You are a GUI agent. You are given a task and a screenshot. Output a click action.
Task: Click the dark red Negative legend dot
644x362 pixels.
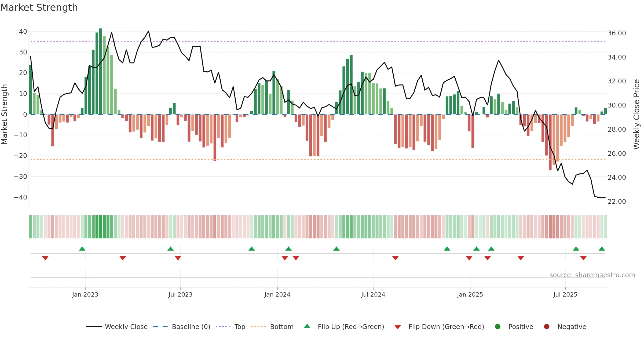(547, 327)
